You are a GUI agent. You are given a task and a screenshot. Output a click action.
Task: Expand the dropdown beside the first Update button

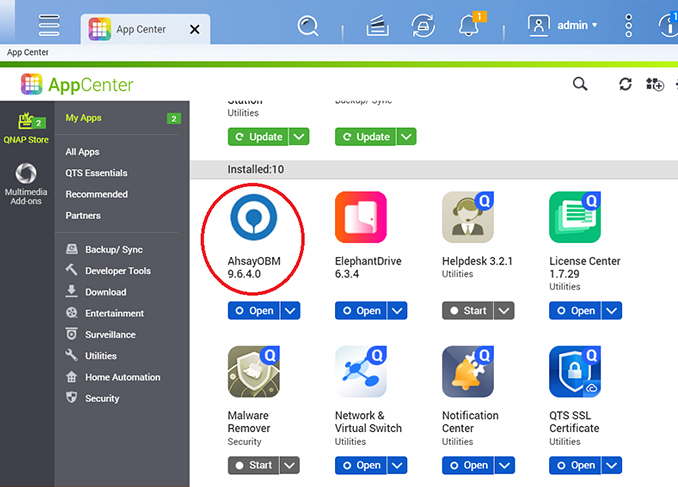[x=299, y=137]
